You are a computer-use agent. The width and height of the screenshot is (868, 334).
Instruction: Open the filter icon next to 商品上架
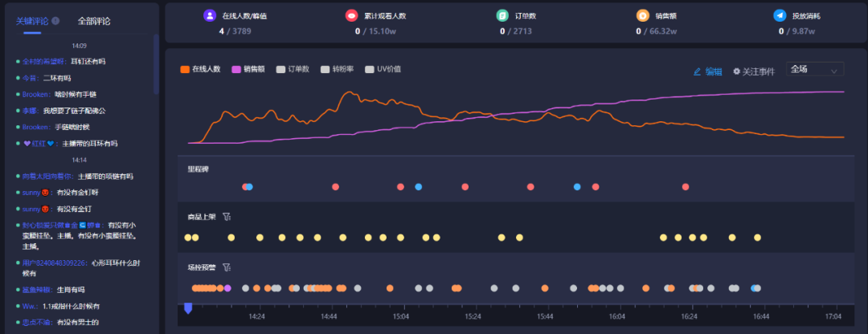click(x=227, y=217)
